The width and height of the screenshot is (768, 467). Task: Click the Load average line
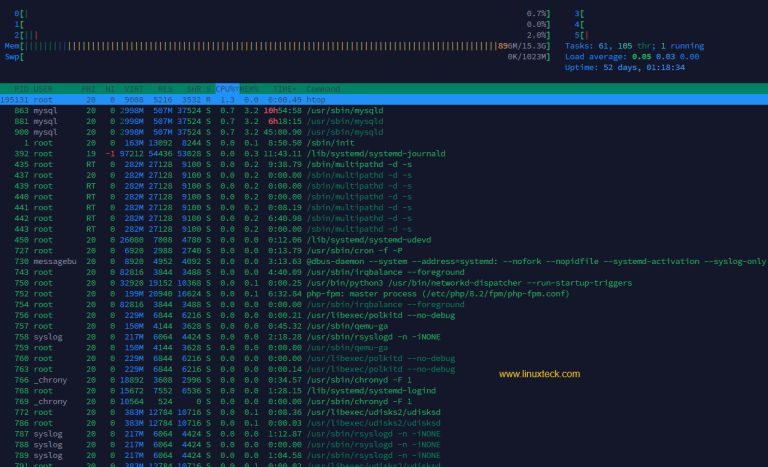[x=632, y=57]
